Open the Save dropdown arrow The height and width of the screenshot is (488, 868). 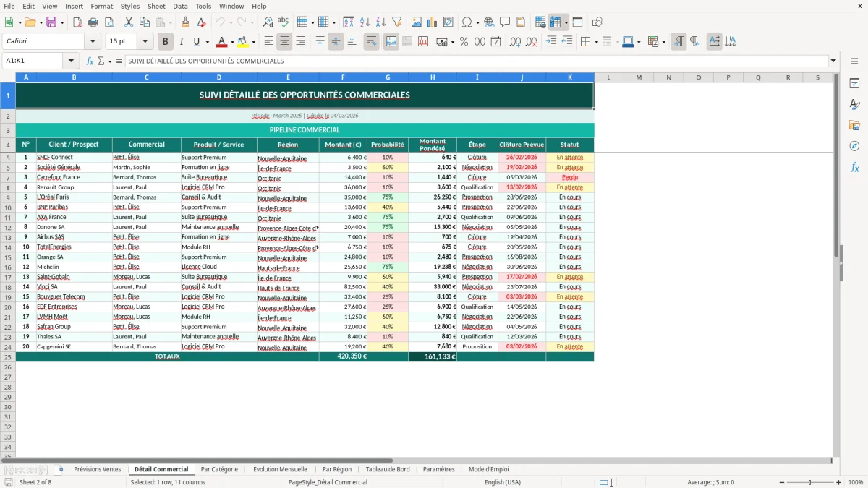[61, 22]
